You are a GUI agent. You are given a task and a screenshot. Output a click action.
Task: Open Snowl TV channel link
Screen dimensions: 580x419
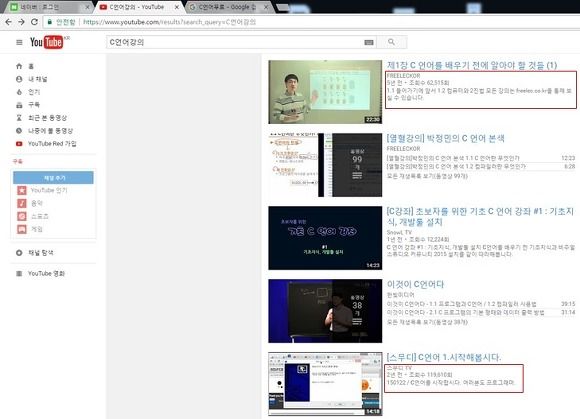click(x=399, y=233)
